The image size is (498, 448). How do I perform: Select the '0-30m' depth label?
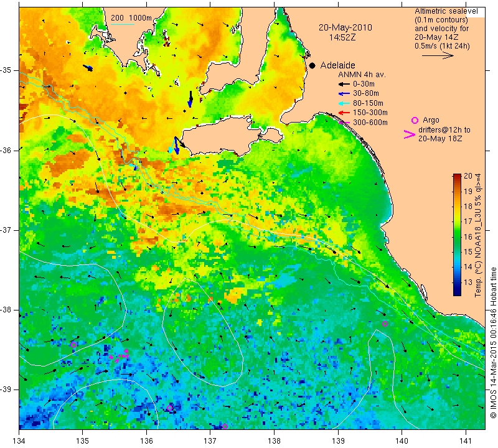point(364,84)
